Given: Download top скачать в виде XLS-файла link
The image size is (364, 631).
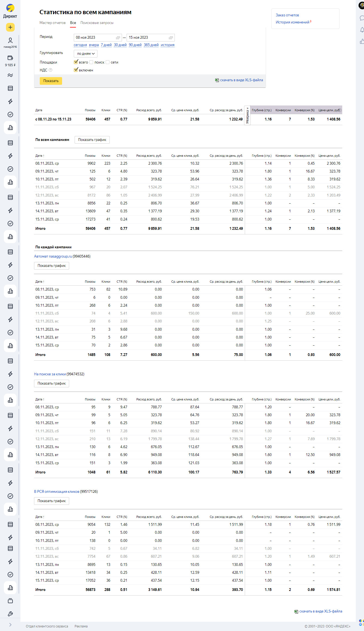Looking at the screenshot, I should [x=241, y=80].
